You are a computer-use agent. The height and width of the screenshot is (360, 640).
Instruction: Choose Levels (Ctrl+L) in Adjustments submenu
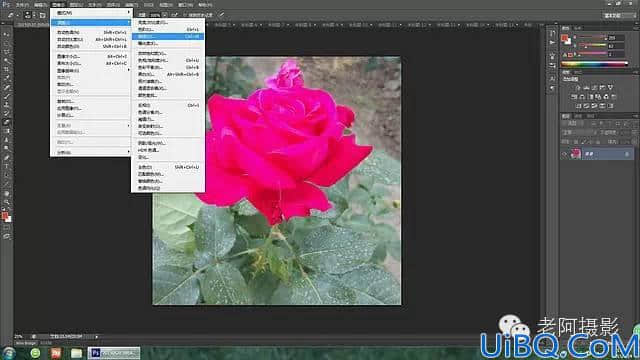pyautogui.click(x=168, y=29)
